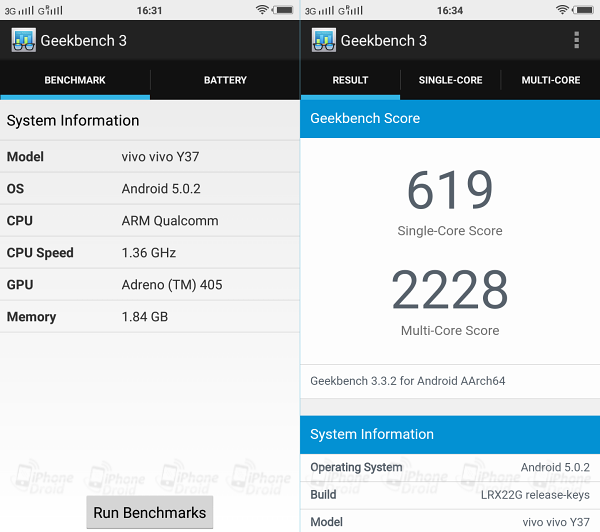Tap the Build row 'LRX22G release-keys'
Screen dimensions: 600x532
pos(450,495)
